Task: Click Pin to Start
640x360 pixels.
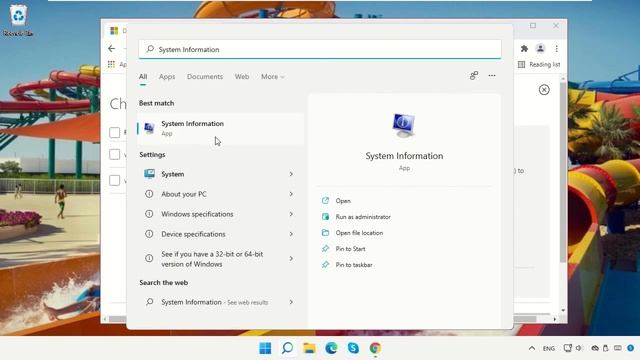Action: (x=350, y=249)
